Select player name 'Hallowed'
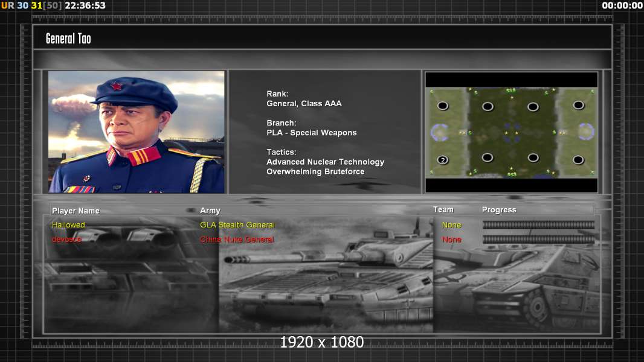644x362 pixels. (x=68, y=224)
